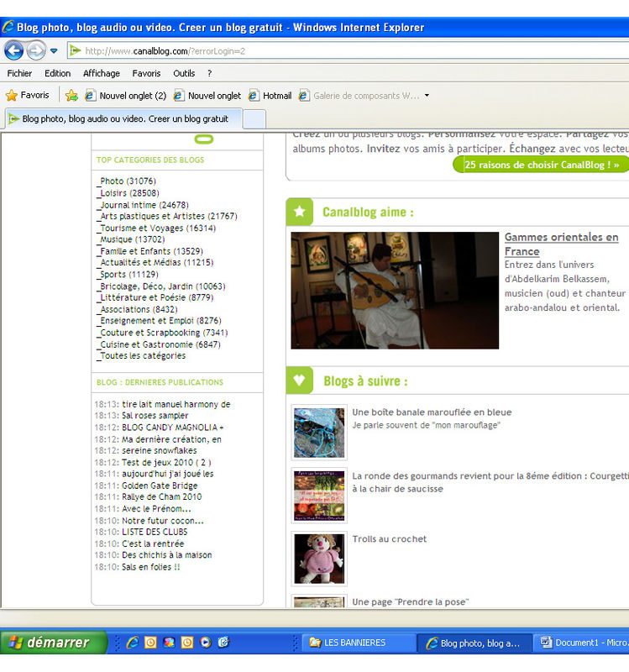The image size is (629, 672).
Task: Click the oud musician featured photo
Action: [x=395, y=291]
